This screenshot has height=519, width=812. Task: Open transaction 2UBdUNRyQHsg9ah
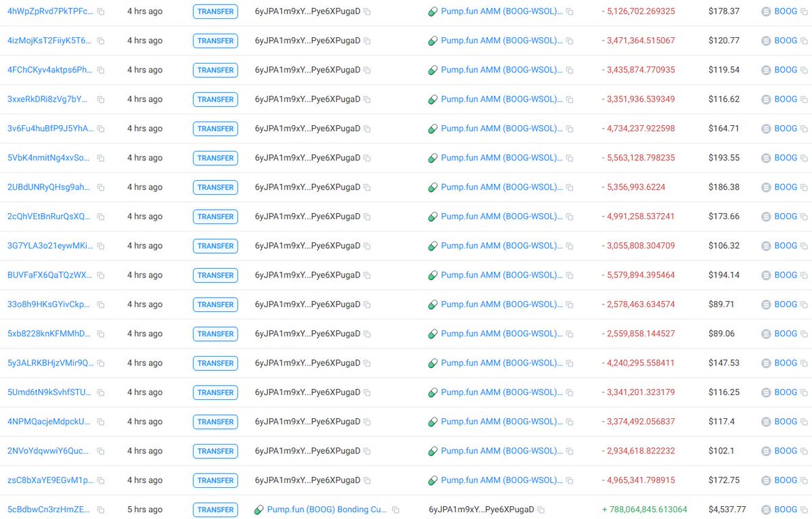click(49, 187)
